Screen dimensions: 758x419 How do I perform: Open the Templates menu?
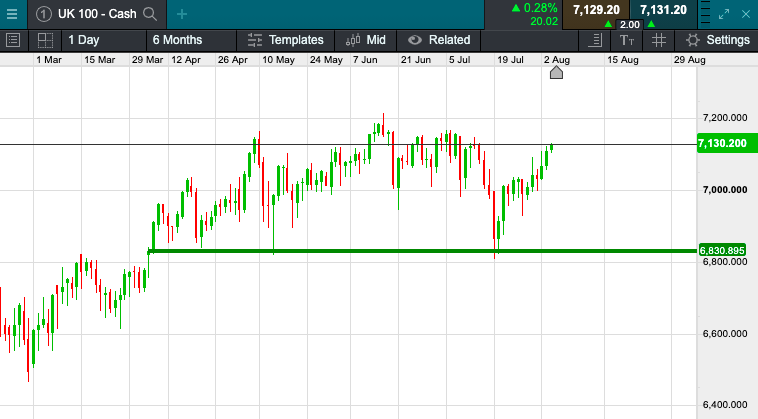click(285, 40)
